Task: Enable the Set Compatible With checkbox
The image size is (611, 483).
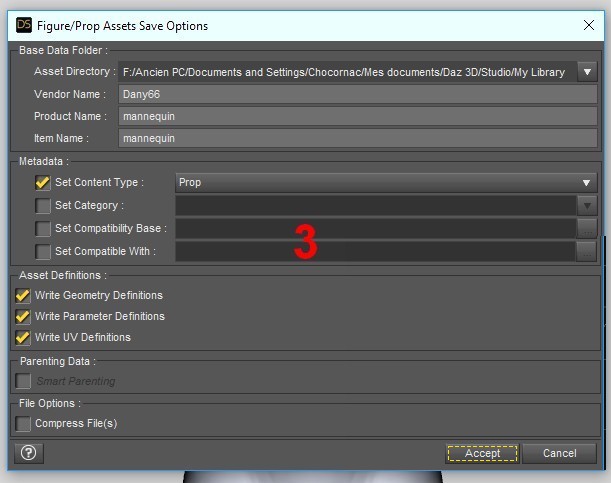Action: coord(42,252)
